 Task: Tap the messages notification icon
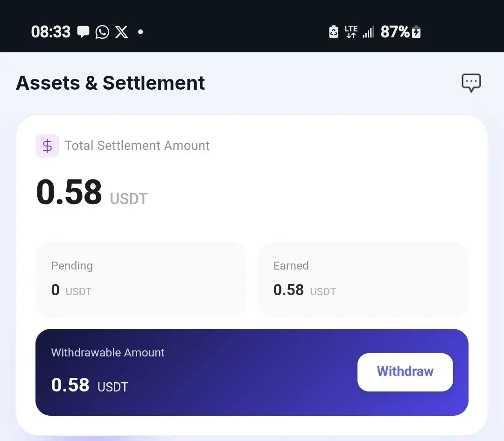click(x=83, y=32)
